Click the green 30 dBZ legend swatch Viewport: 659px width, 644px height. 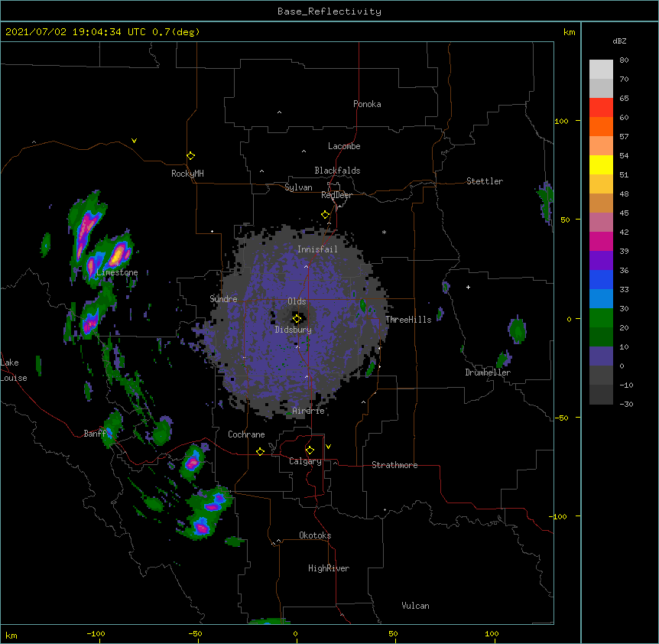[601, 318]
